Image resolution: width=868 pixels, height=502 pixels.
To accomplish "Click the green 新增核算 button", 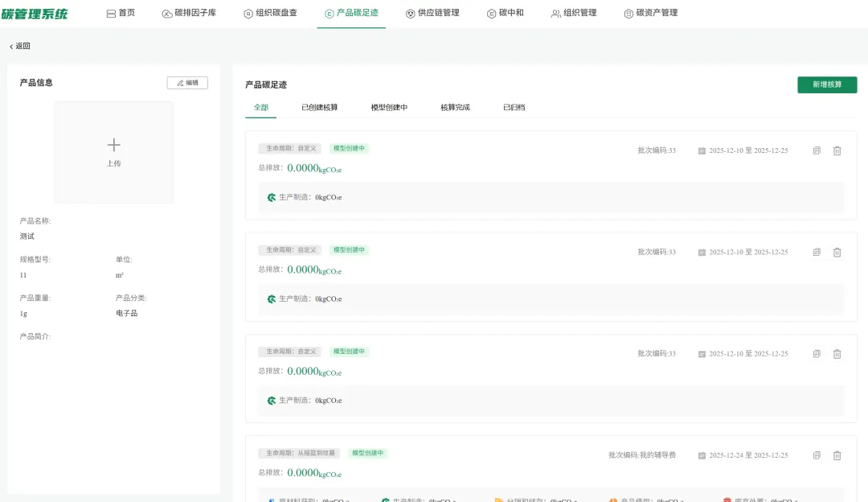I will 827,84.
